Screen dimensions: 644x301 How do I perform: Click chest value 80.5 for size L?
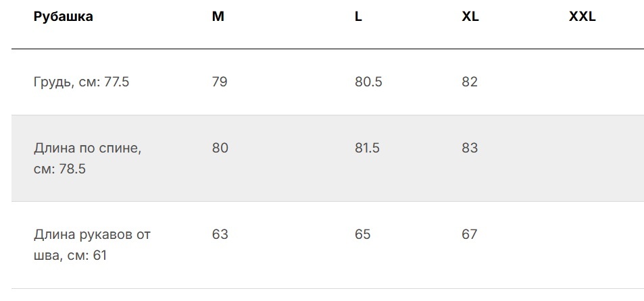[368, 82]
